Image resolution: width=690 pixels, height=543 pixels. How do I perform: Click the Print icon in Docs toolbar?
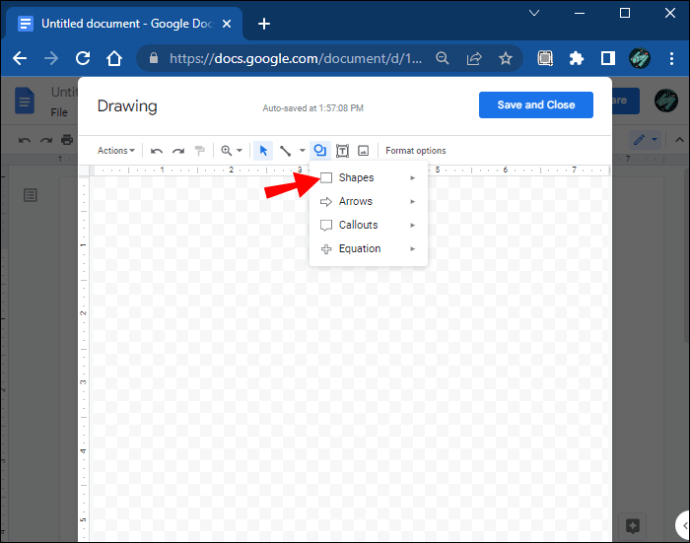point(67,140)
